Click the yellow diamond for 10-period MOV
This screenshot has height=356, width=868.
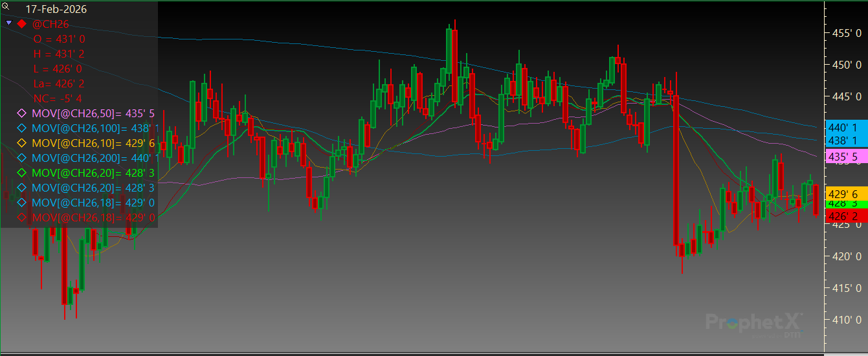(21, 143)
